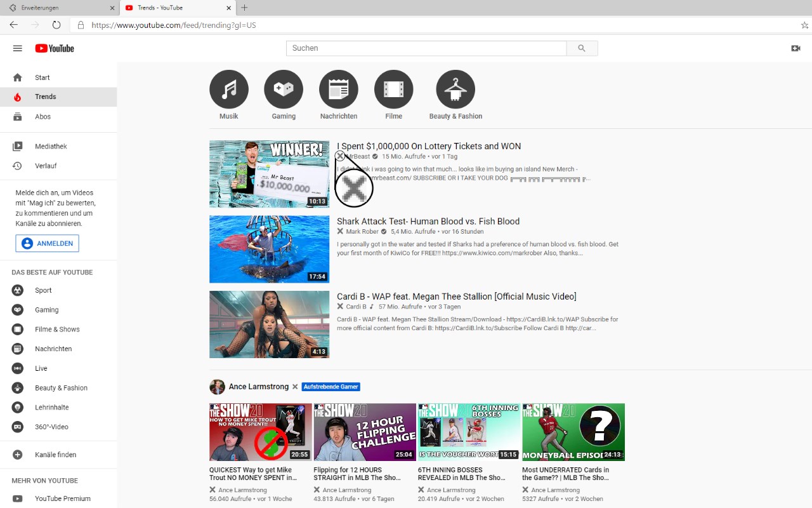Viewport: 812px width, 508px height.
Task: Open Verlauf history in the sidebar
Action: pyautogui.click(x=58, y=166)
